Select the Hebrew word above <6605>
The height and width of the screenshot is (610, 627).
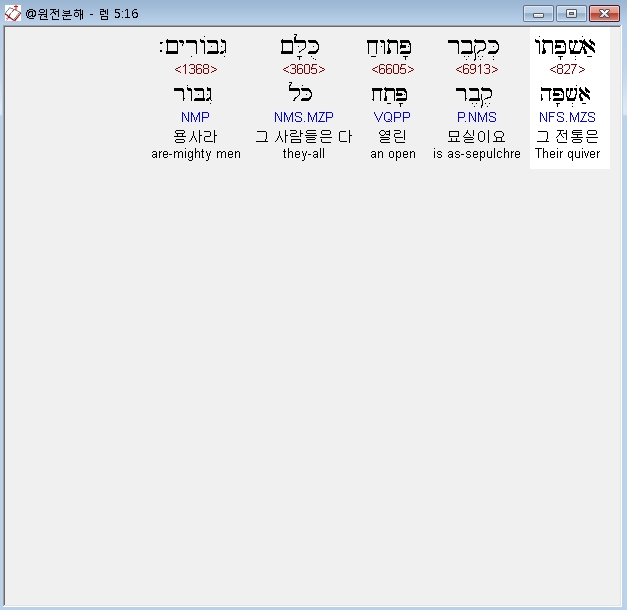389,46
